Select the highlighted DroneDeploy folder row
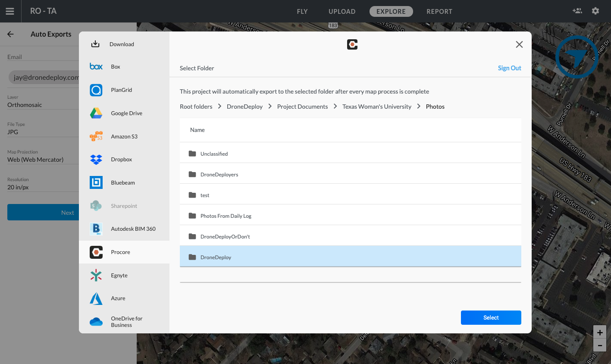The image size is (611, 364). pyautogui.click(x=351, y=256)
